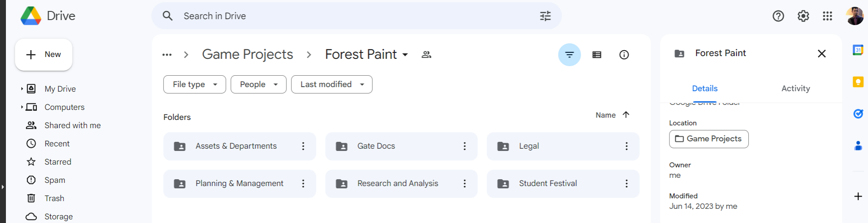Click the New button
The width and height of the screenshot is (868, 223).
(44, 55)
